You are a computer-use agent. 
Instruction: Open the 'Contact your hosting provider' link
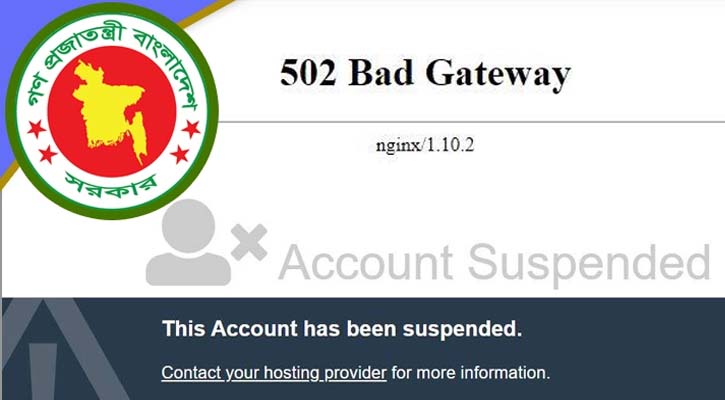(274, 372)
